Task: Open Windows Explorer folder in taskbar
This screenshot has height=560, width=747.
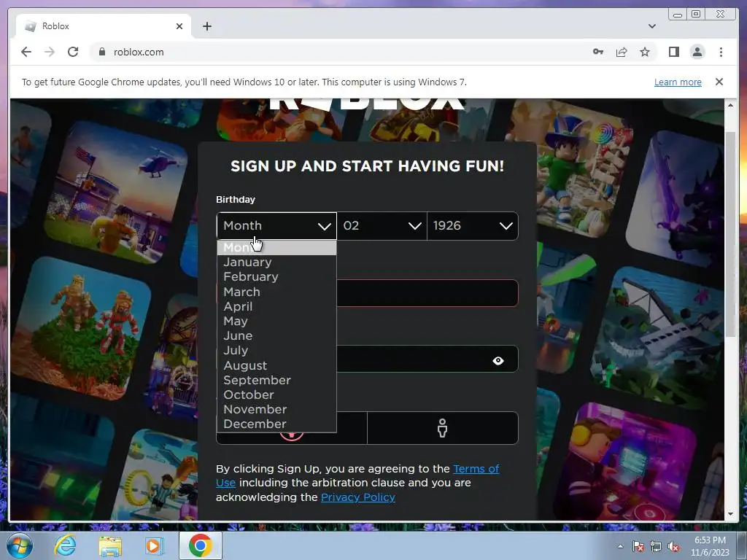Action: (x=110, y=545)
